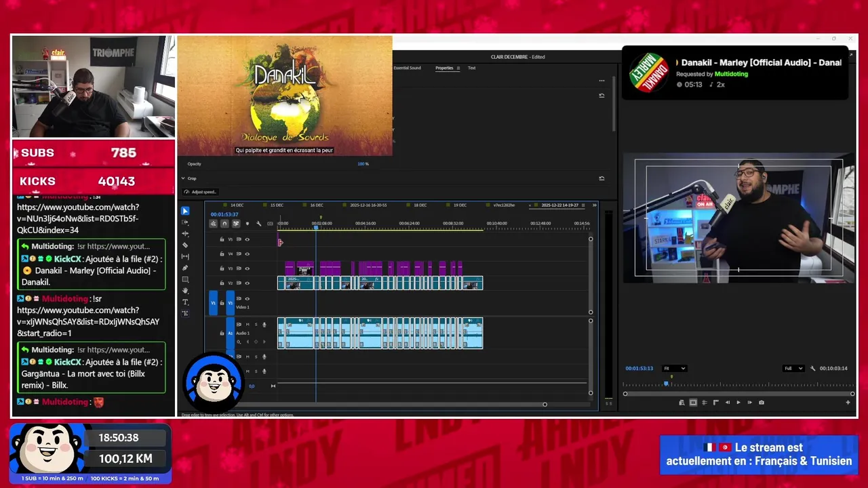Open the 19 DEC sequence tab
The image size is (868, 488).
click(x=460, y=205)
